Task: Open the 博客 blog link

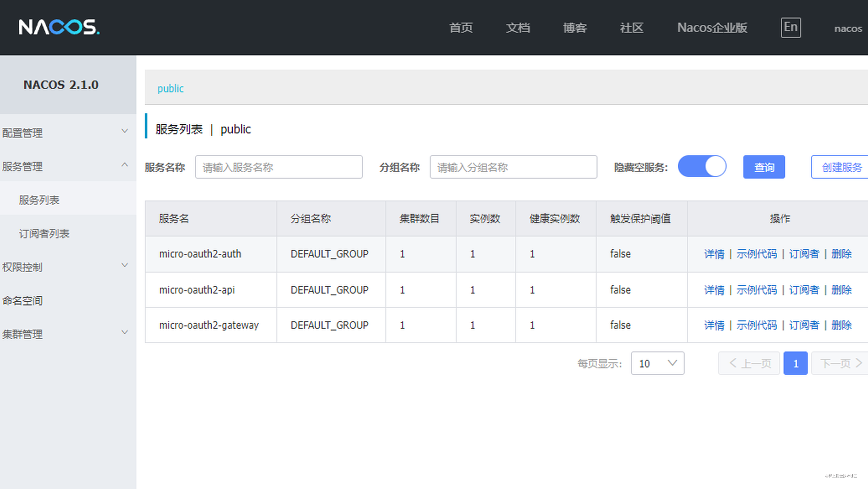Action: pos(575,28)
